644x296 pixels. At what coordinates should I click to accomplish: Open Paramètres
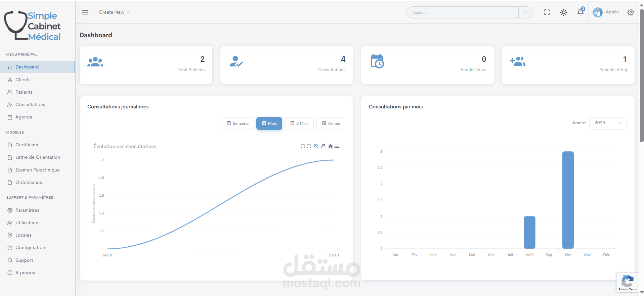[27, 210]
